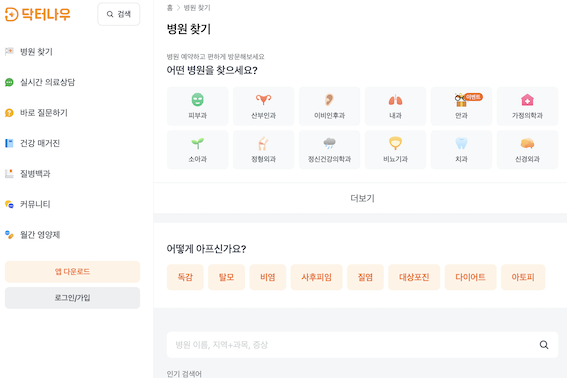Click the magnifier icon in search field
The image size is (567, 378).
(544, 345)
